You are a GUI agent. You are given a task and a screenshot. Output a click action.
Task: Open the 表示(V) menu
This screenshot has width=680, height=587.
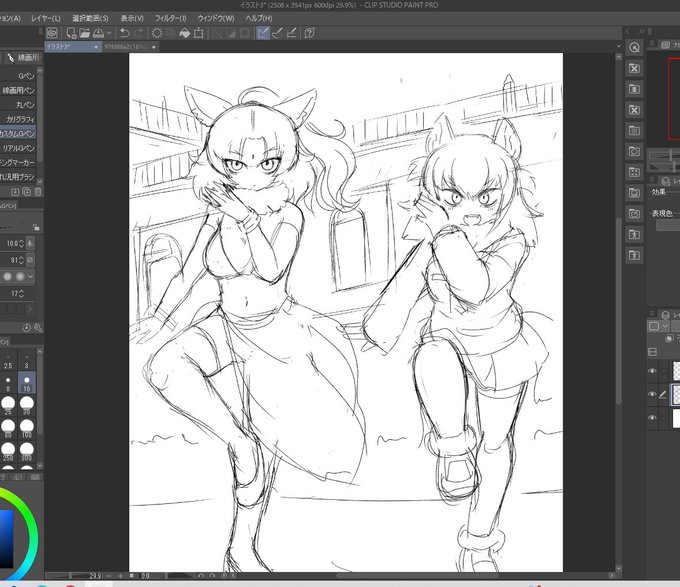[132, 18]
